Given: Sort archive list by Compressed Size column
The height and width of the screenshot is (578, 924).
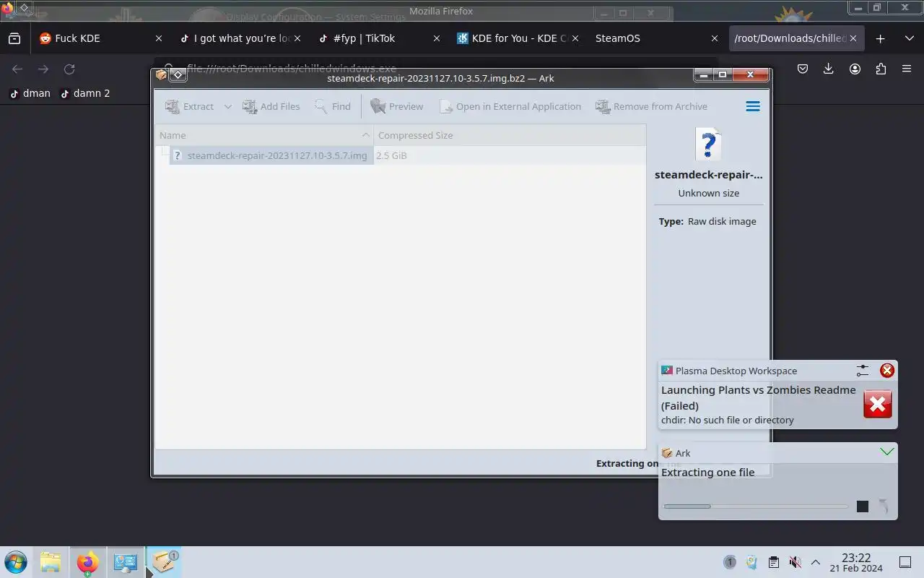Looking at the screenshot, I should 509,135.
